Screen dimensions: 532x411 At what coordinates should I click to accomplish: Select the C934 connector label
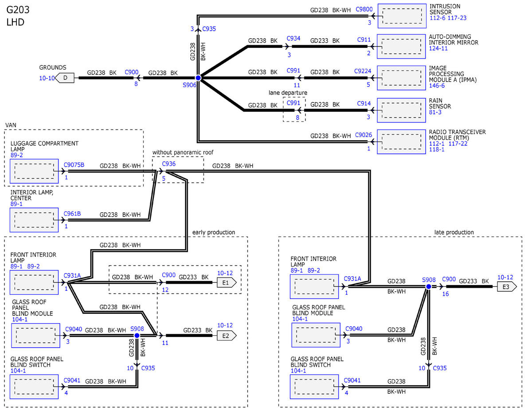pos(293,39)
